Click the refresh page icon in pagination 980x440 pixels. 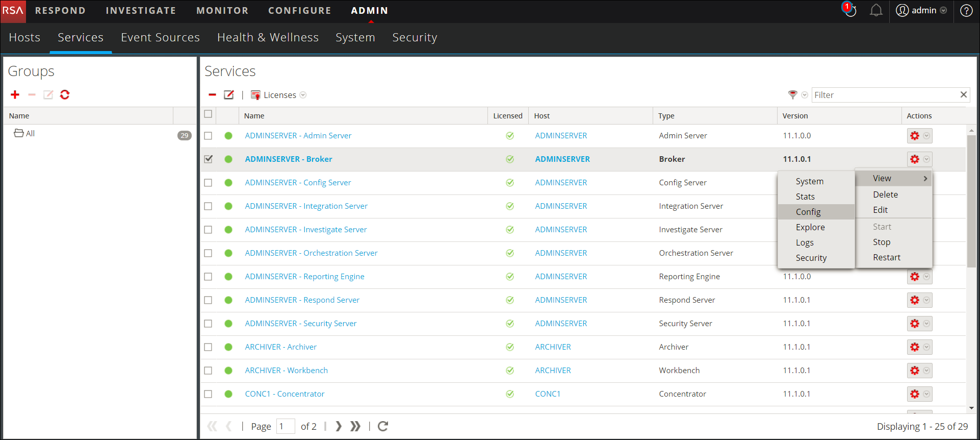(383, 426)
